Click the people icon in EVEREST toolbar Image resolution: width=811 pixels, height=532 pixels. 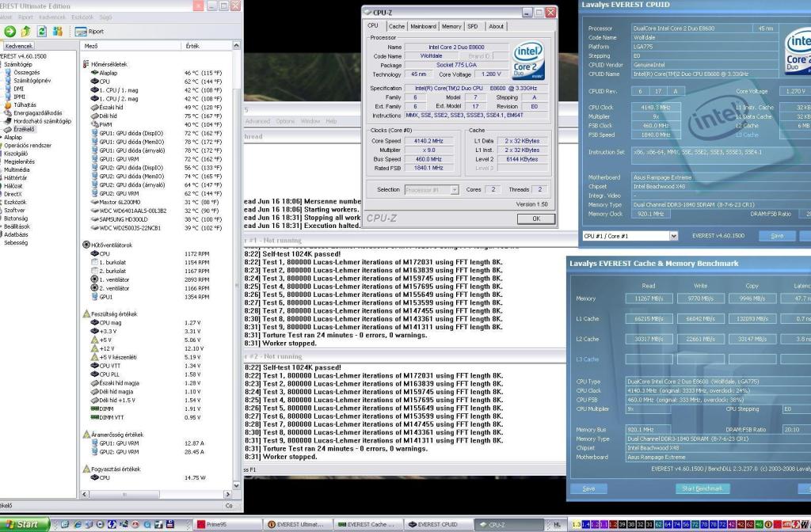tap(57, 32)
